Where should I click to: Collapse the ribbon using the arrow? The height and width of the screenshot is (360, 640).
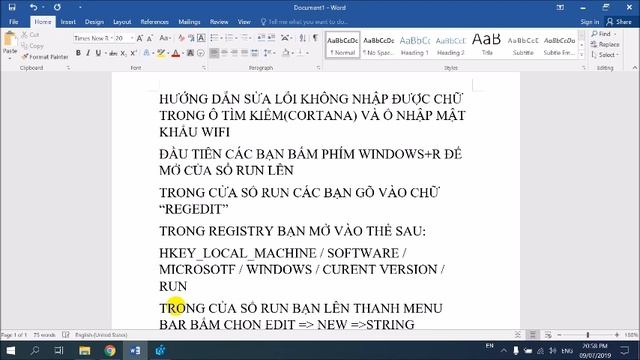(x=635, y=68)
